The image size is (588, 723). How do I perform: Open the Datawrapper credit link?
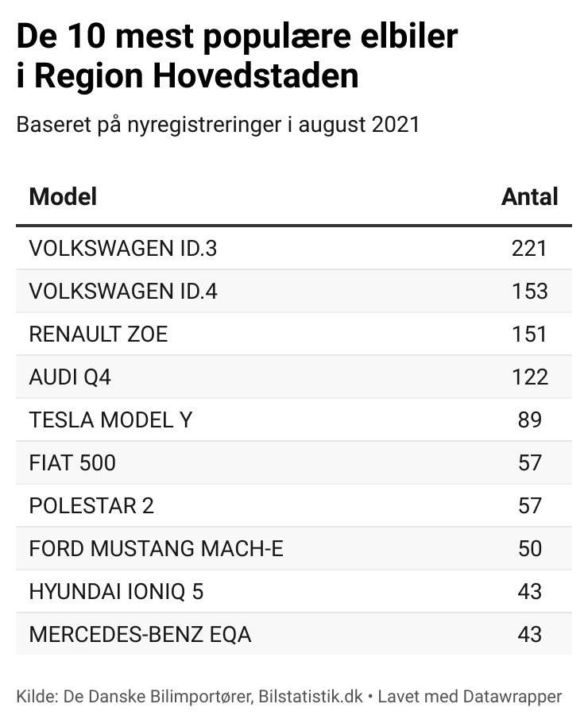click(516, 697)
